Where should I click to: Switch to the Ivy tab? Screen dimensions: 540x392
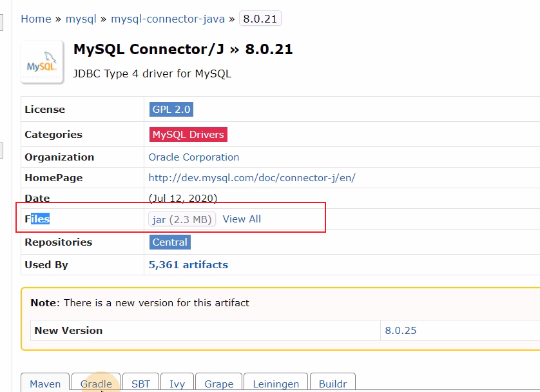pos(177,383)
